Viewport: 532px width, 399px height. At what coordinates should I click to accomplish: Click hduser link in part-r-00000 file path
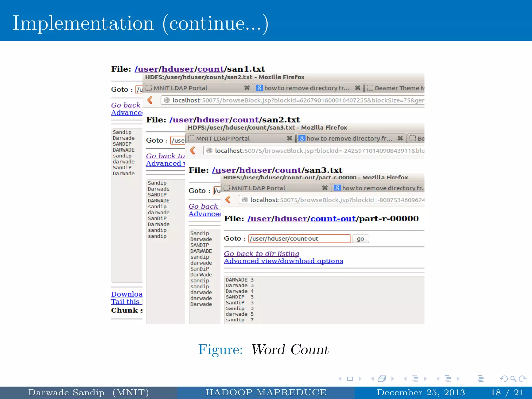[x=291, y=218]
